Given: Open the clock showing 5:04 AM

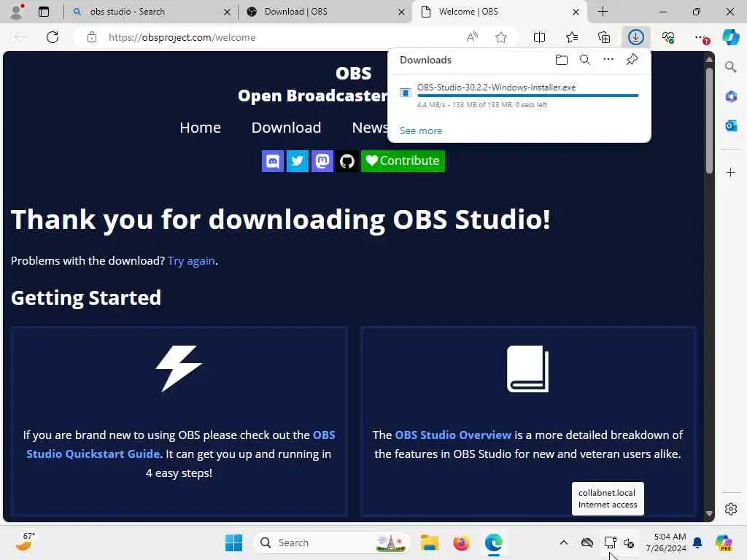Looking at the screenshot, I should pos(666,542).
